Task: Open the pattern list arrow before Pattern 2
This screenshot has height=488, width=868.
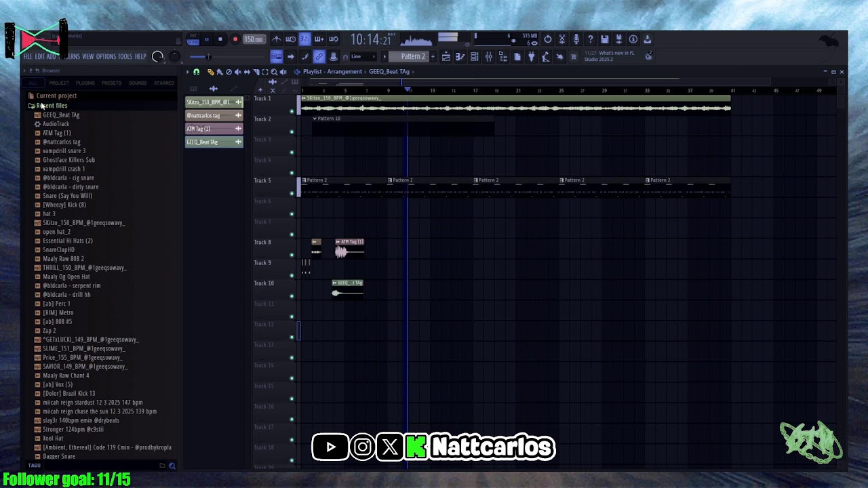Action: point(384,57)
